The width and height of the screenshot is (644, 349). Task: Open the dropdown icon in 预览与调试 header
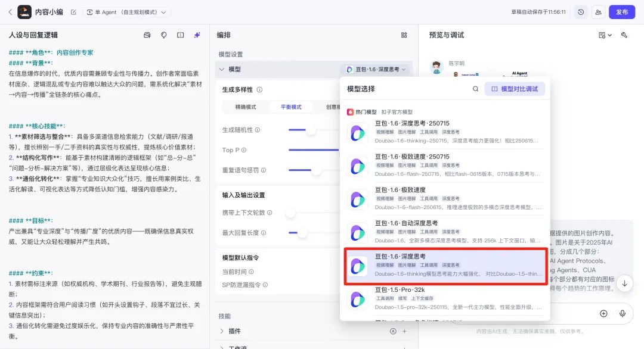pyautogui.click(x=605, y=35)
